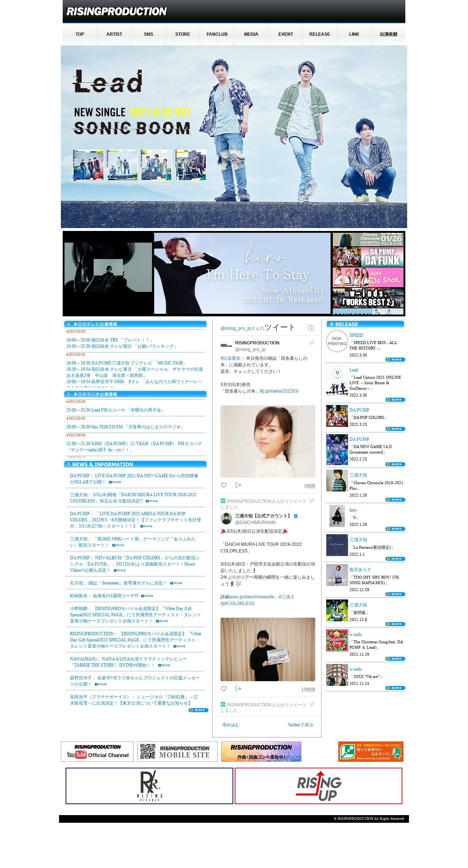This screenshot has width=468, height=868.
Task: Click the Lead SONIC BOOM hero banner
Action: pos(234,137)
